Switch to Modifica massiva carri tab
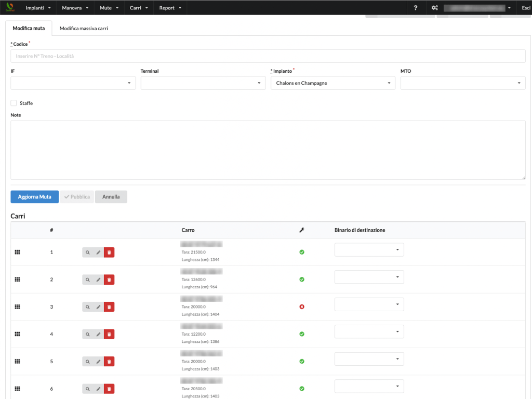 point(84,29)
